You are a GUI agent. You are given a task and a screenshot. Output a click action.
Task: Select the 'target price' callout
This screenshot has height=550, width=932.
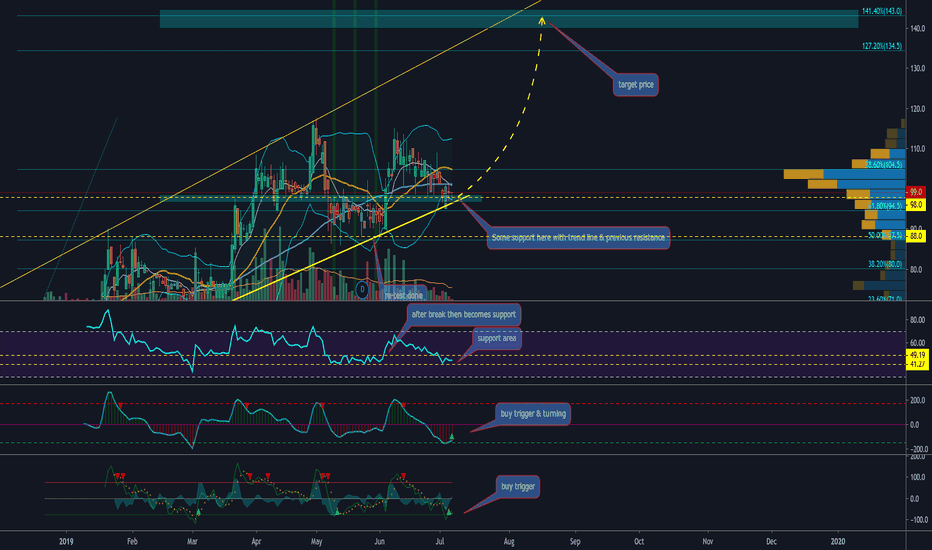[635, 84]
